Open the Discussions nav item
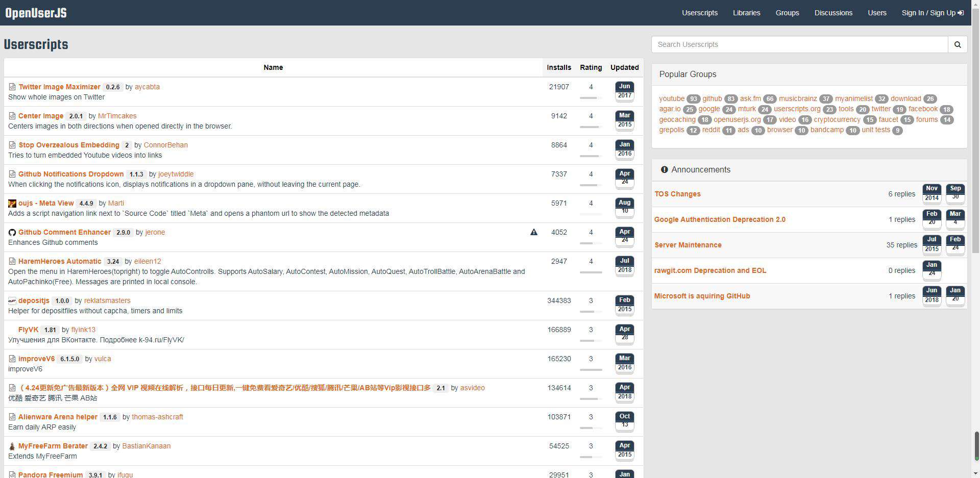 (834, 13)
